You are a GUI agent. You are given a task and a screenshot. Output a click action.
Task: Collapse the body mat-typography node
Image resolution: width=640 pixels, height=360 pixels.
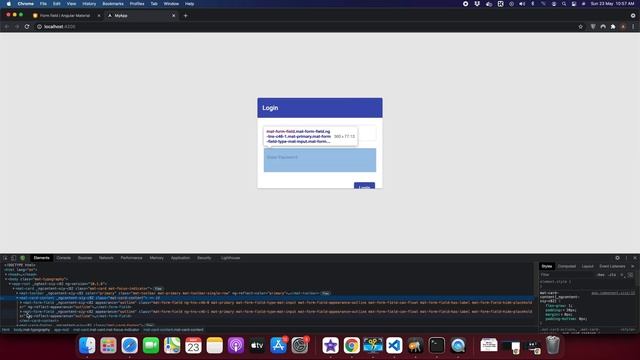click(6, 279)
